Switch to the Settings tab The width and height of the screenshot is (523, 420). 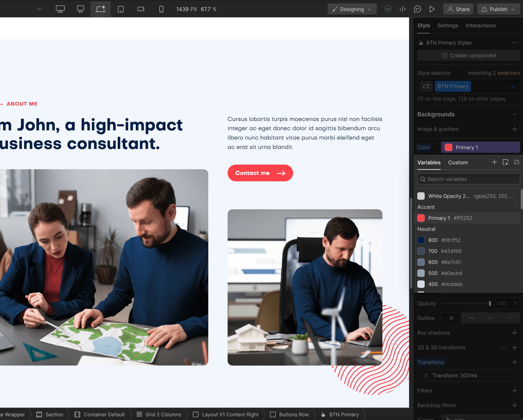(x=448, y=25)
